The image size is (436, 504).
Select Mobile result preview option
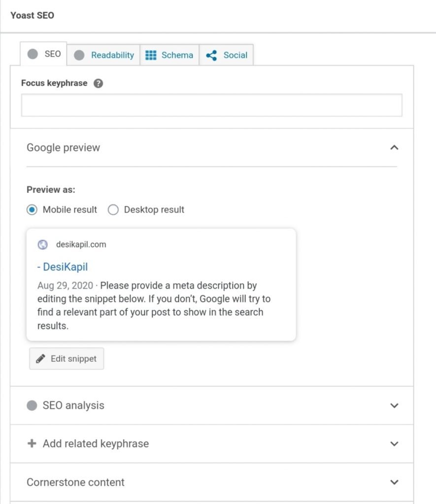coord(32,210)
